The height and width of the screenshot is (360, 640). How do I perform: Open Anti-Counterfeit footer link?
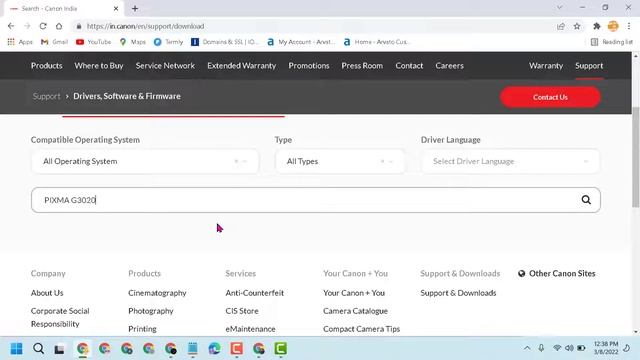[255, 293]
